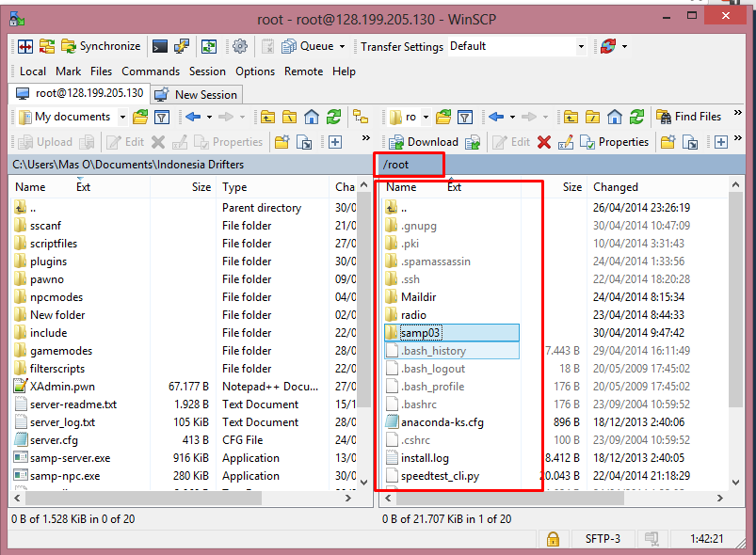The height and width of the screenshot is (555, 756).
Task: Click remote panel filter icon
Action: (465, 117)
